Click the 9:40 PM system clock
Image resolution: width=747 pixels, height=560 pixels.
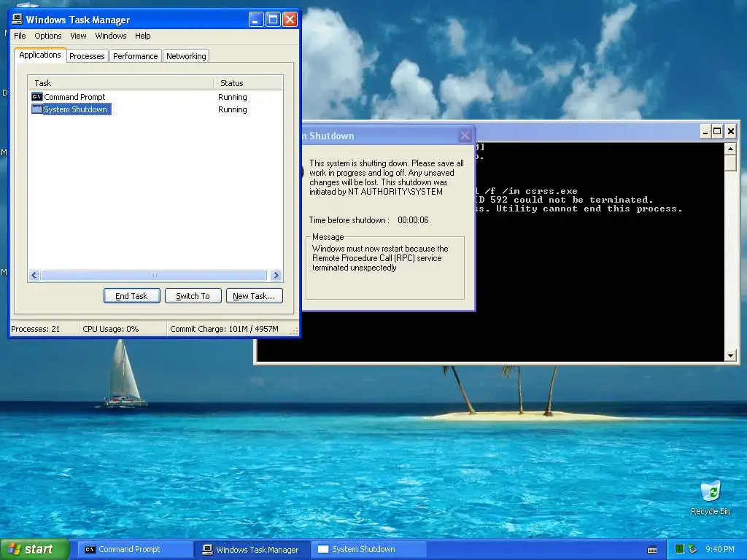pos(720,549)
